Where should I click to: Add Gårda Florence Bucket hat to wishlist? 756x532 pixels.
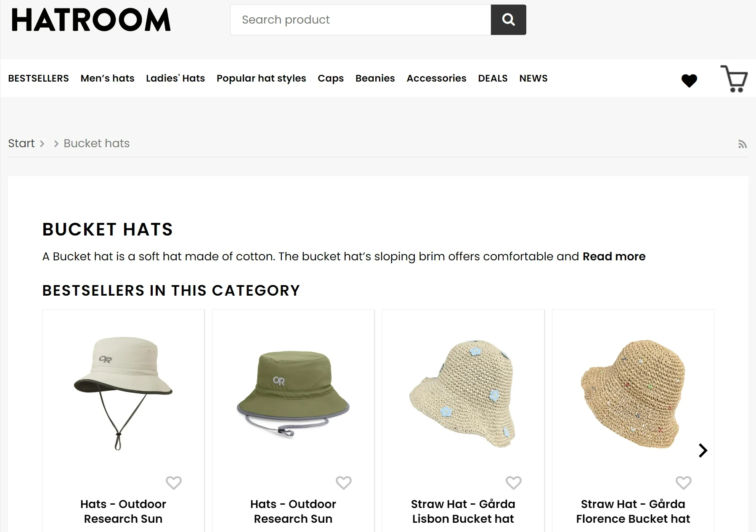(683, 482)
